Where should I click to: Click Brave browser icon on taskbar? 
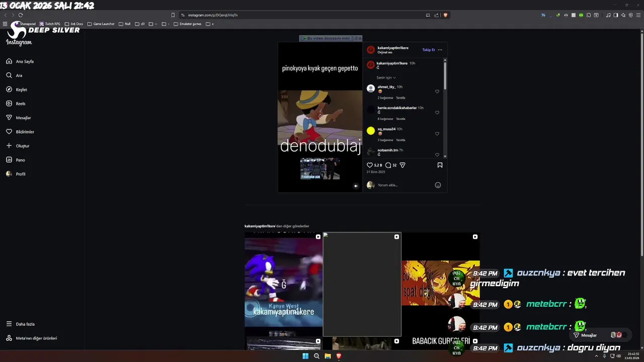click(x=339, y=356)
